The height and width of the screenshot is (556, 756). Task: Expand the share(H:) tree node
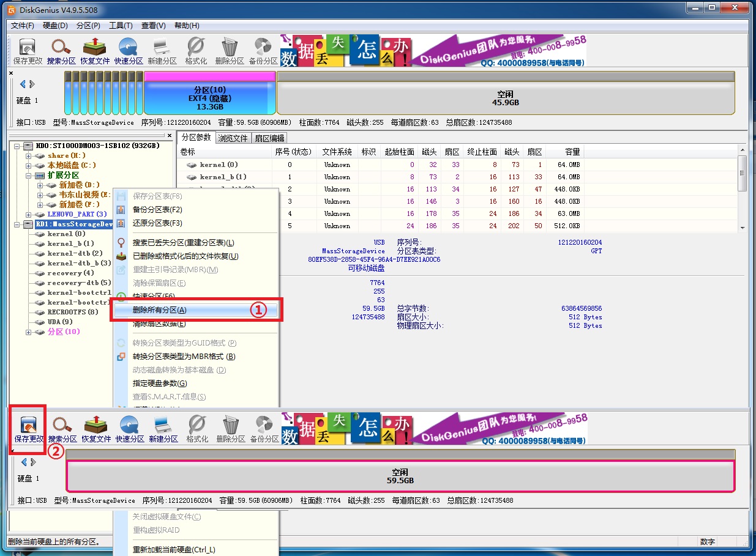(29, 155)
